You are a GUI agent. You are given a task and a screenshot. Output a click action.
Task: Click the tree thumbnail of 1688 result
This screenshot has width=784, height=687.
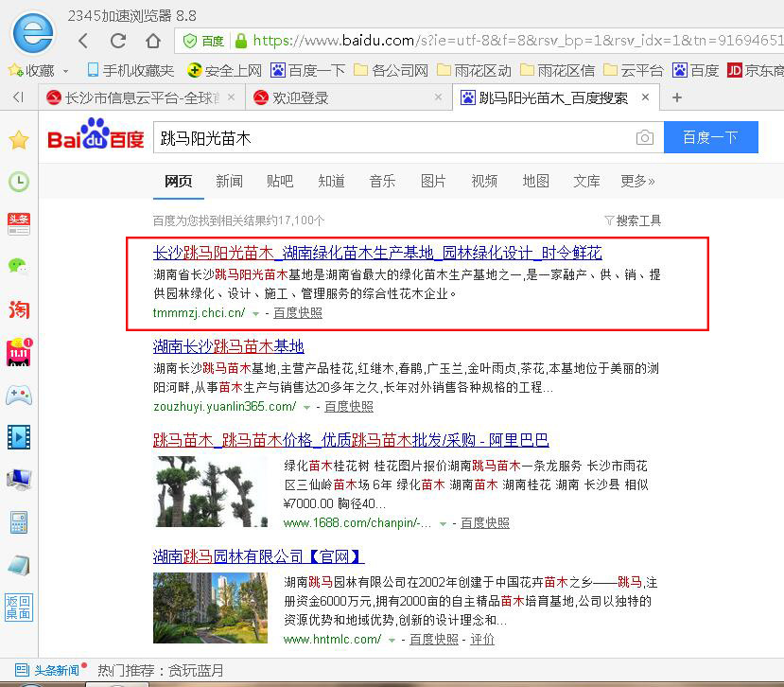(211, 491)
